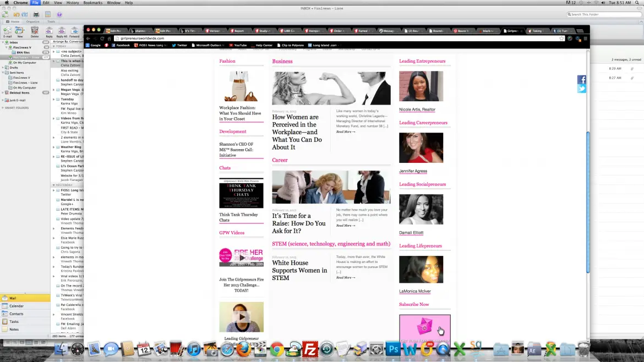The height and width of the screenshot is (362, 644).
Task: Collapse the Sent Items folder tree
Action: [3, 73]
